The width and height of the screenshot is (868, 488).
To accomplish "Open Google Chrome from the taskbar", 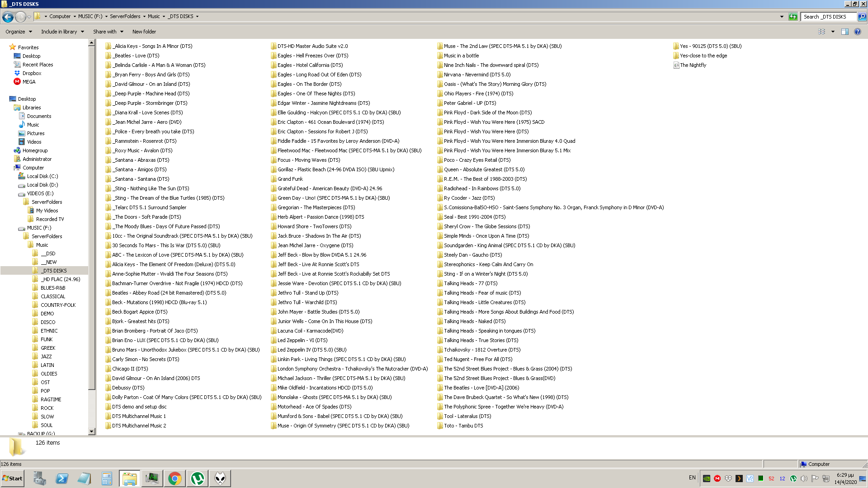I will pos(175,478).
